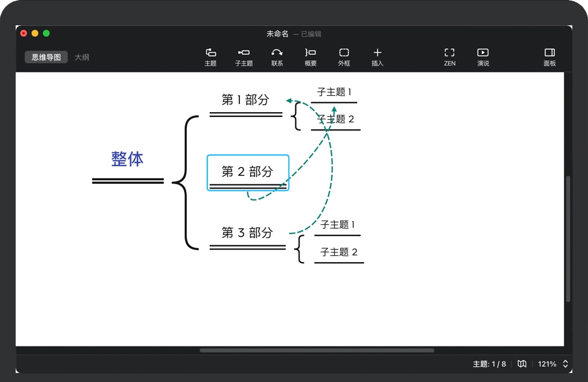Select the 联系 relationship tool
This screenshot has width=588, height=382.
[x=277, y=57]
